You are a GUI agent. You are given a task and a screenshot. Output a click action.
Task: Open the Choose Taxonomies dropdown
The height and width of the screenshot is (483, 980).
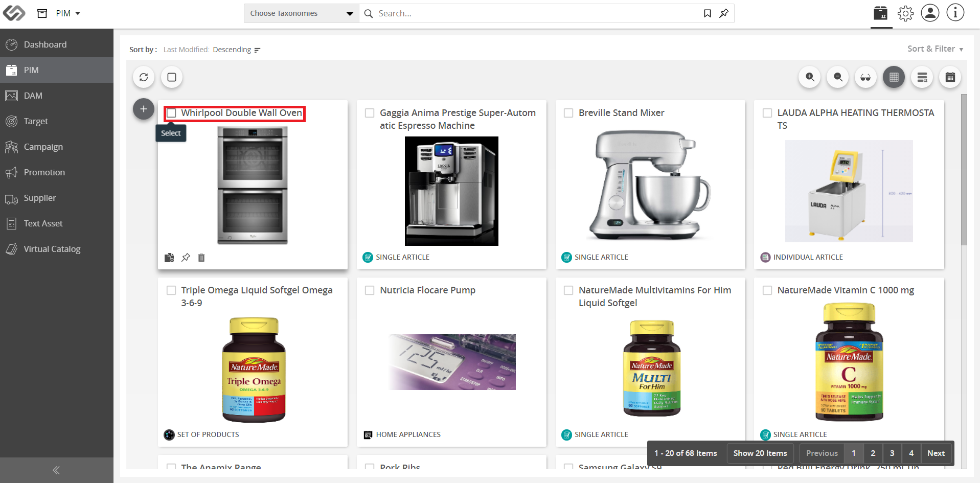(302, 13)
